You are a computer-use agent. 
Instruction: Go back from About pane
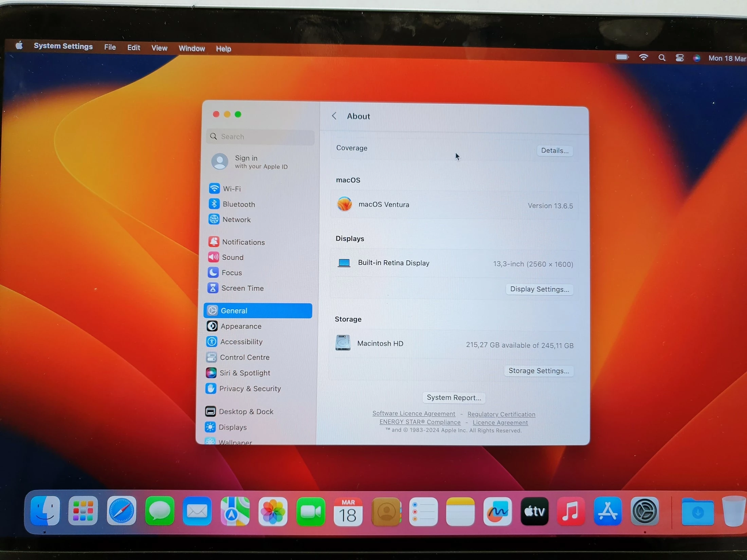click(334, 116)
